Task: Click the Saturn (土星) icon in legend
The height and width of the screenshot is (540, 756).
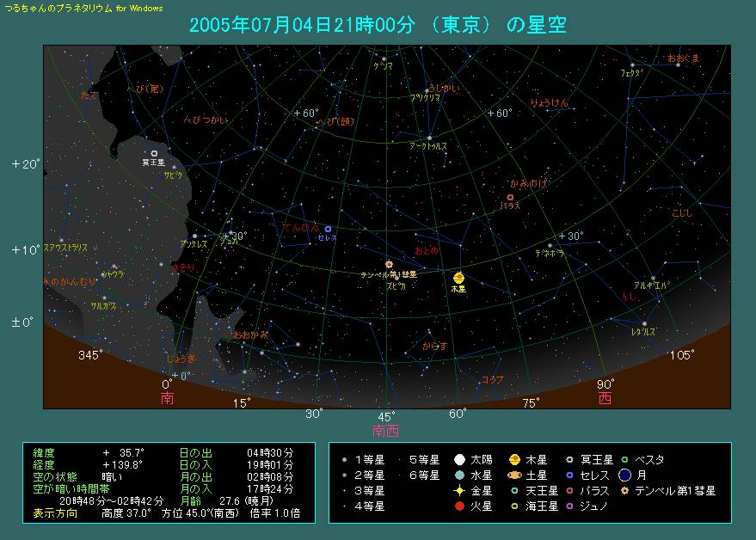Action: (x=513, y=476)
